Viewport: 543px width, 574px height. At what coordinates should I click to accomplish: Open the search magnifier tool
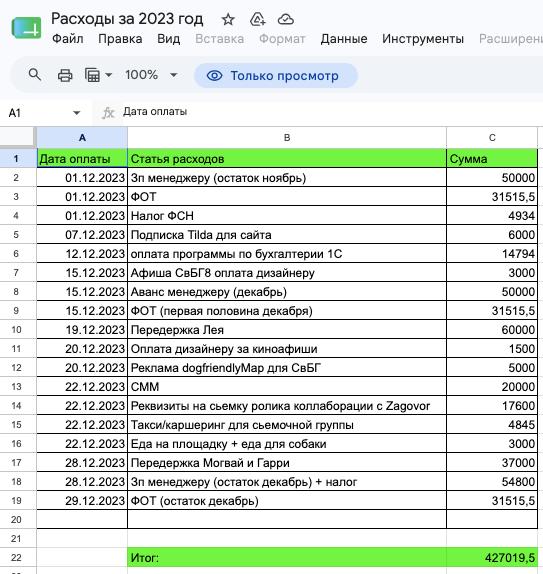(x=35, y=75)
